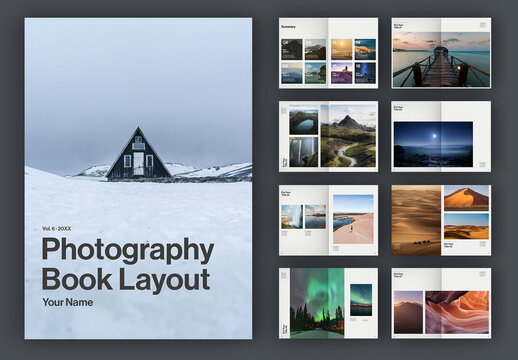Click the "Summary" heading on contents spread
Image resolution: width=518 pixels, height=360 pixels.
288,27
